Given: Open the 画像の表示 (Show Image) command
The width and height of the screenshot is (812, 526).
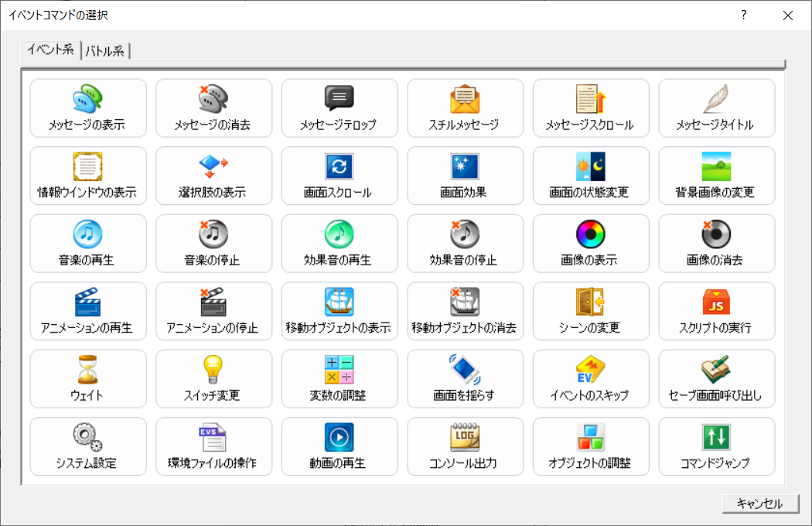Looking at the screenshot, I should [591, 243].
